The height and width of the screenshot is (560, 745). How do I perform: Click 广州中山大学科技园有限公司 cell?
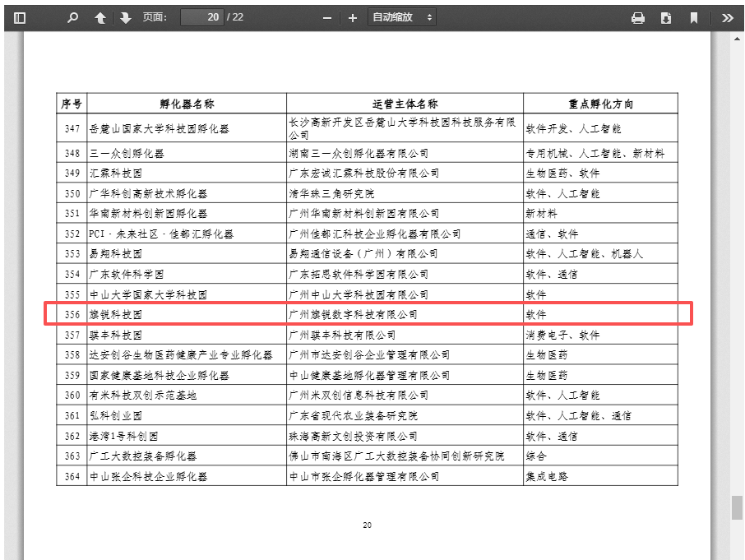405,294
